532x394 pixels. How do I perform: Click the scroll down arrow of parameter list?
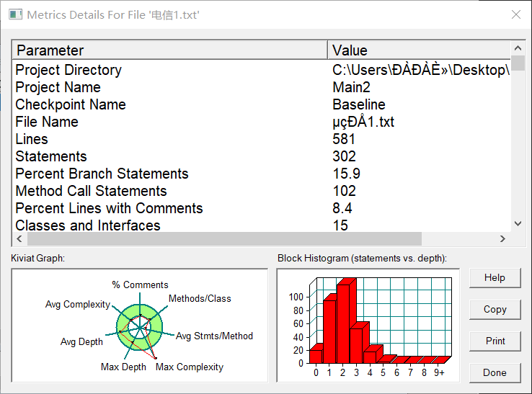(518, 223)
